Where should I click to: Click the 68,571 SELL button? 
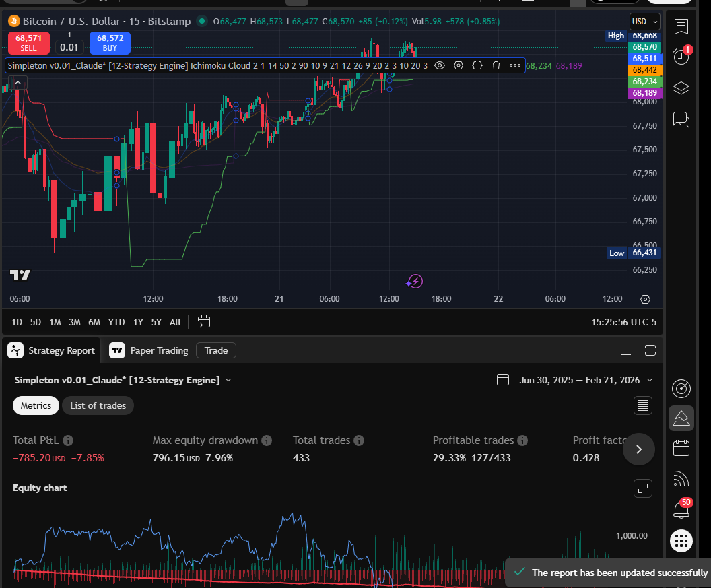tap(28, 43)
